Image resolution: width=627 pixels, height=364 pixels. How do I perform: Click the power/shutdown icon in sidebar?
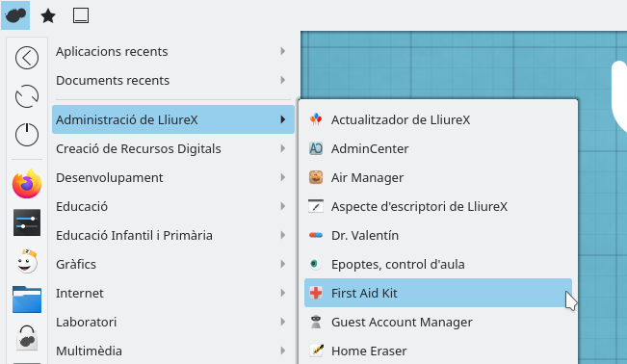click(27, 135)
